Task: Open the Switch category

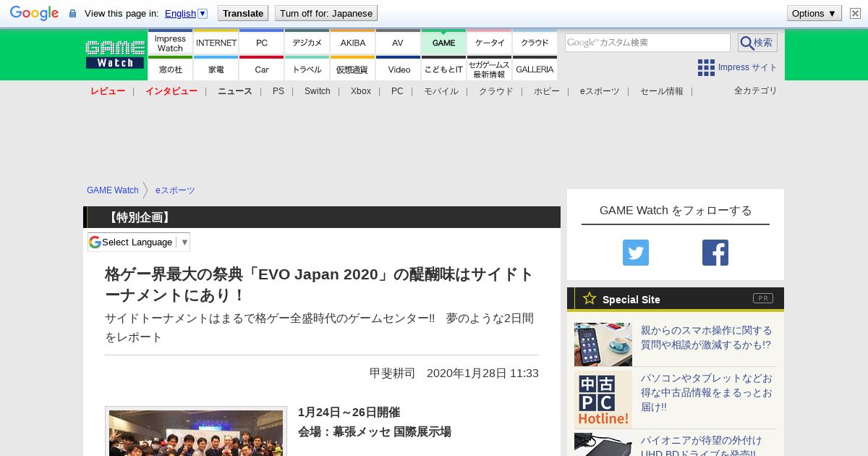Action: (x=318, y=91)
